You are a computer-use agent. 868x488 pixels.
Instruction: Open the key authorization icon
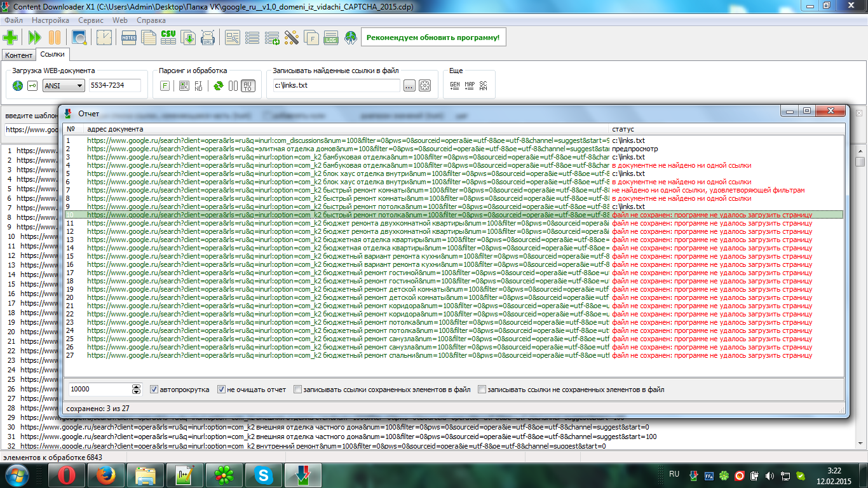pos(32,86)
